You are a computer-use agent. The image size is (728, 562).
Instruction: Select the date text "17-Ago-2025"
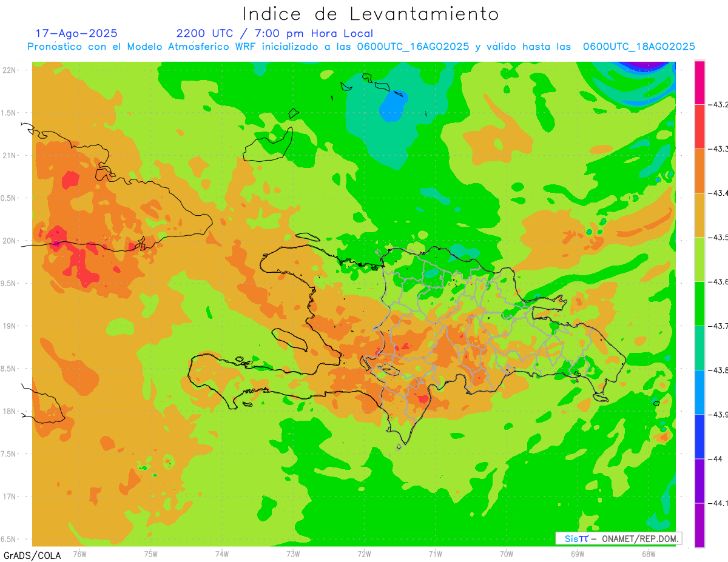76,33
